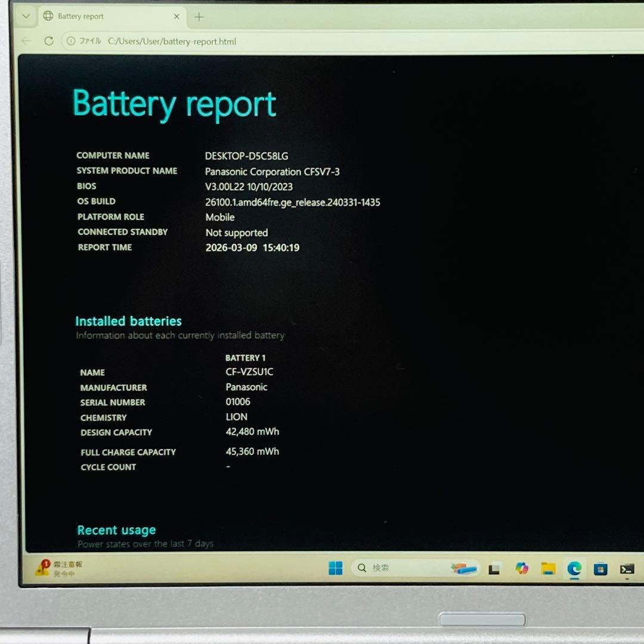
Task: Launch Windows Terminal from the taskbar
Action: pos(627,568)
